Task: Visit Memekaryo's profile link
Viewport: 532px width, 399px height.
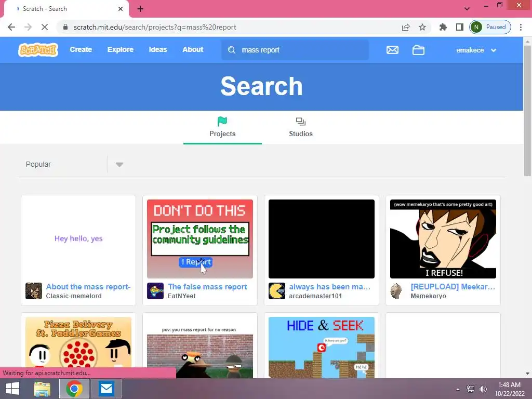Action: pyautogui.click(x=428, y=296)
